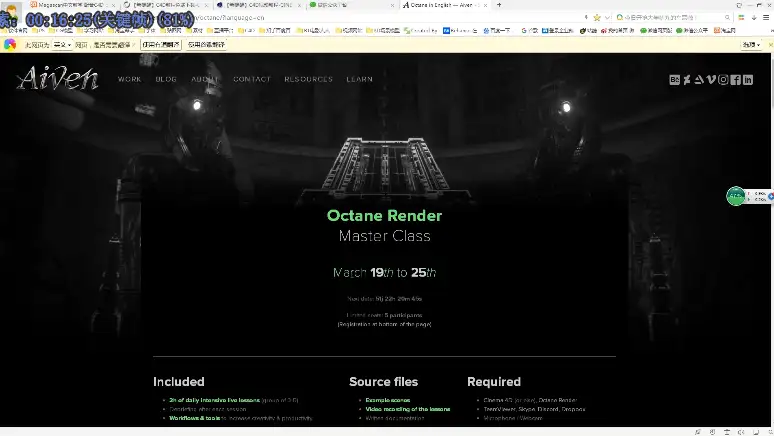Image resolution: width=774 pixels, height=436 pixels.
Task: Open a new browser tab
Action: [499, 5]
